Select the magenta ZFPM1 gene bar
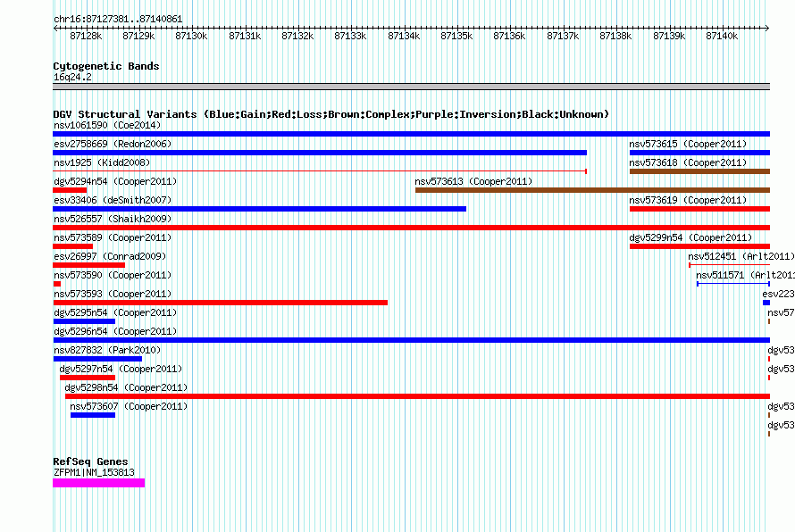795x532 pixels. pos(99,483)
